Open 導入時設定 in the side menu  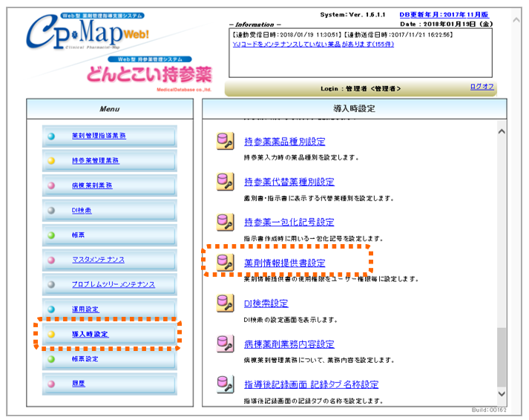[90, 334]
